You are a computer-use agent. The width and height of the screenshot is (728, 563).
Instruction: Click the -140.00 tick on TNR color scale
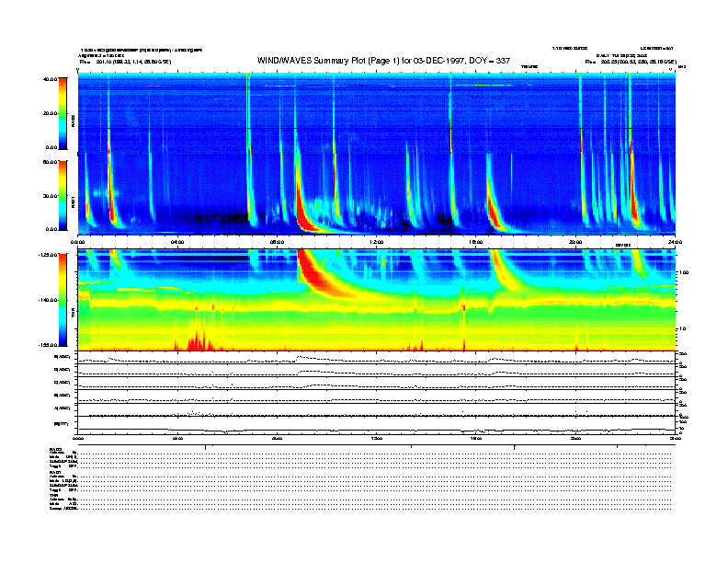pos(48,300)
